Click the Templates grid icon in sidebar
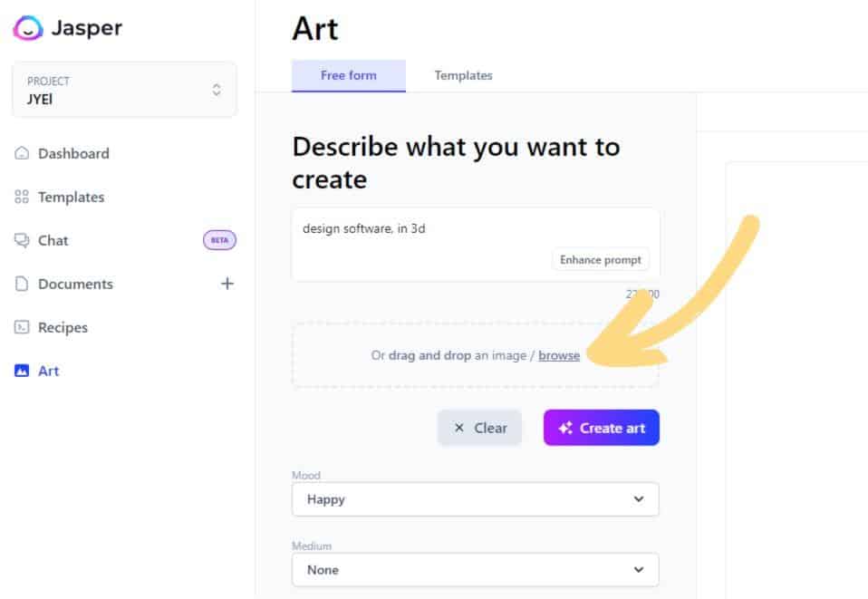The height and width of the screenshot is (599, 868). [x=22, y=197]
